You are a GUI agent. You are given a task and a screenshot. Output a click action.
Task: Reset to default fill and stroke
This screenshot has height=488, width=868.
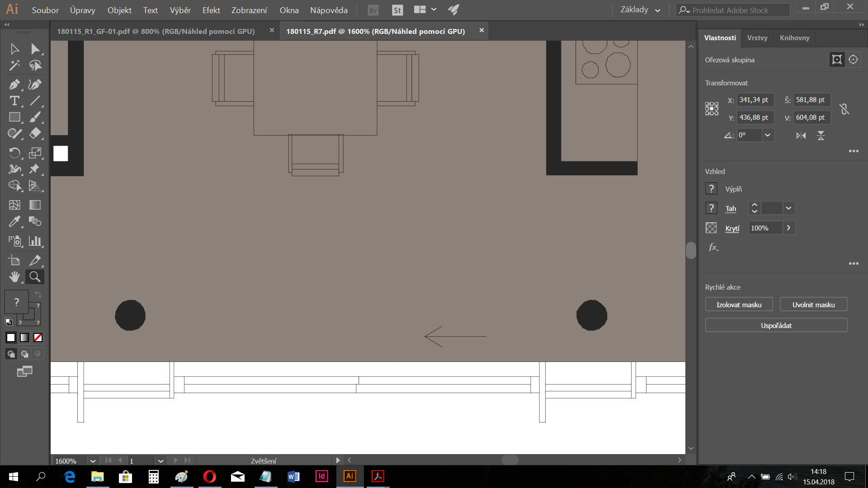pos(8,322)
